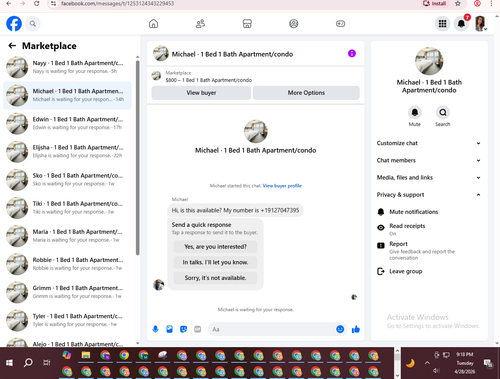
Task: Send quick response 'In talks. I'll let you know.'
Action: point(215,262)
